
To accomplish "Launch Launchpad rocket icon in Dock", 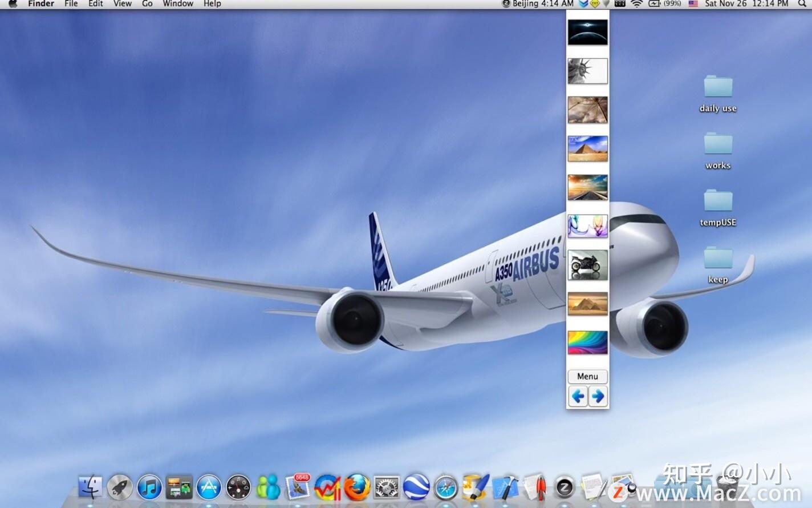I will point(120,487).
